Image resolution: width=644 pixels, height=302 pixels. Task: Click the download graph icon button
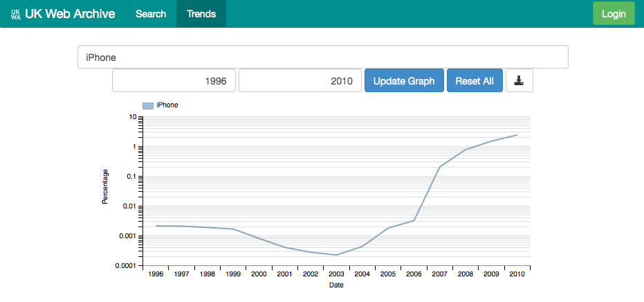click(x=519, y=80)
